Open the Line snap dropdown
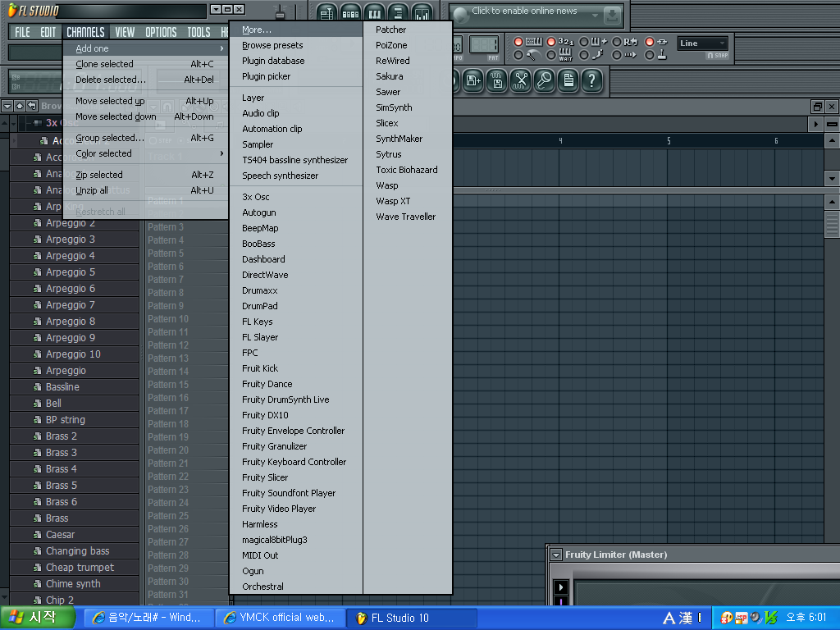This screenshot has height=630, width=840. (x=702, y=43)
